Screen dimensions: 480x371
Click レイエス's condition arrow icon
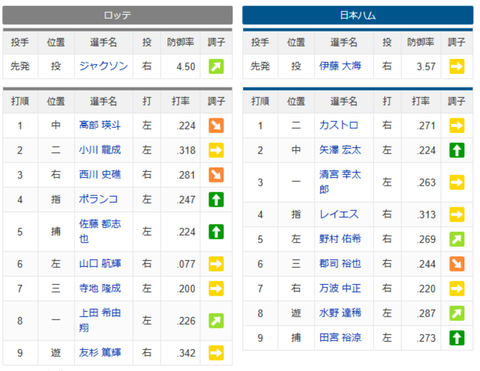[x=457, y=214]
